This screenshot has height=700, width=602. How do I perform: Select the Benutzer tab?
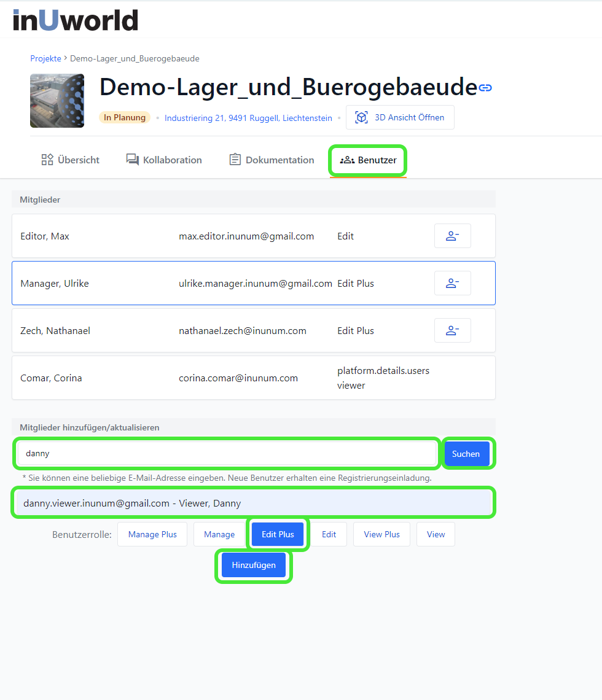tap(368, 160)
